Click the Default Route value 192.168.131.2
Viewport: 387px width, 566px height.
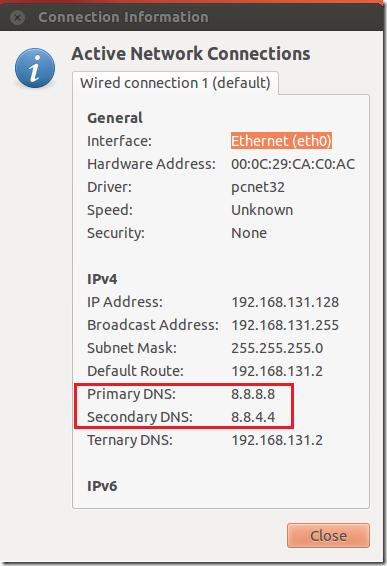point(277,371)
